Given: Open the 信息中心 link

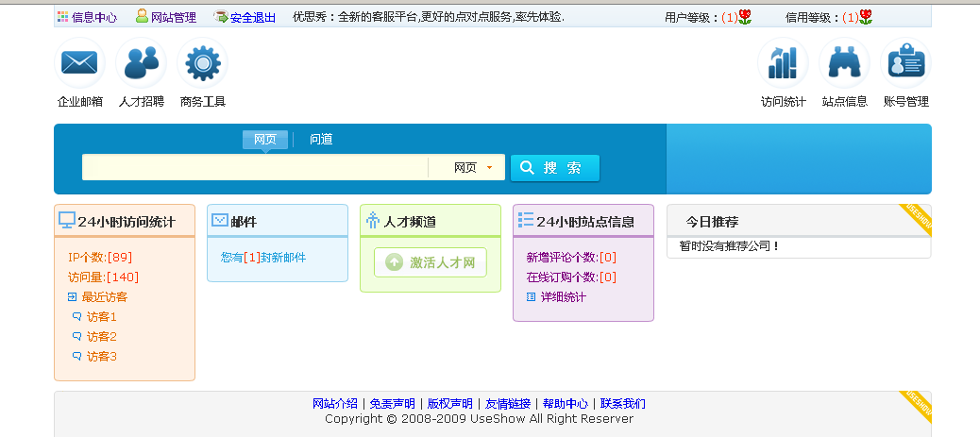Looking at the screenshot, I should coord(94,18).
